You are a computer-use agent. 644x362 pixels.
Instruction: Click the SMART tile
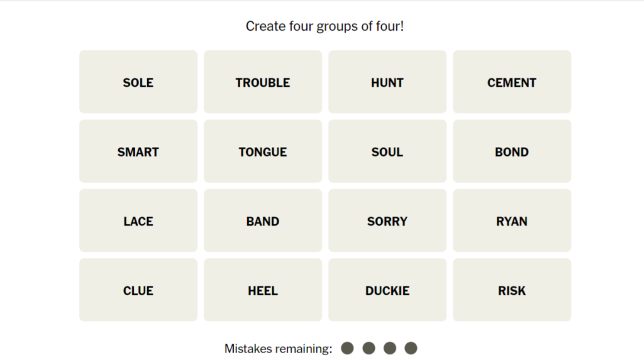coord(138,151)
